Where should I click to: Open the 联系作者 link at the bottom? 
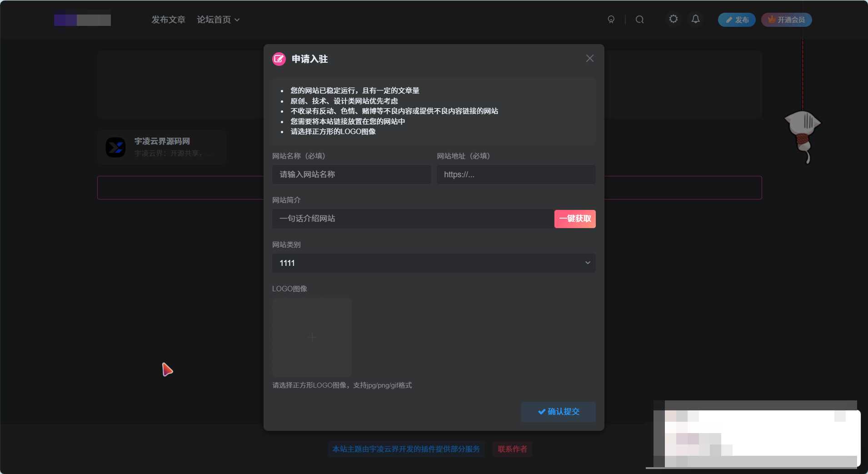point(512,449)
